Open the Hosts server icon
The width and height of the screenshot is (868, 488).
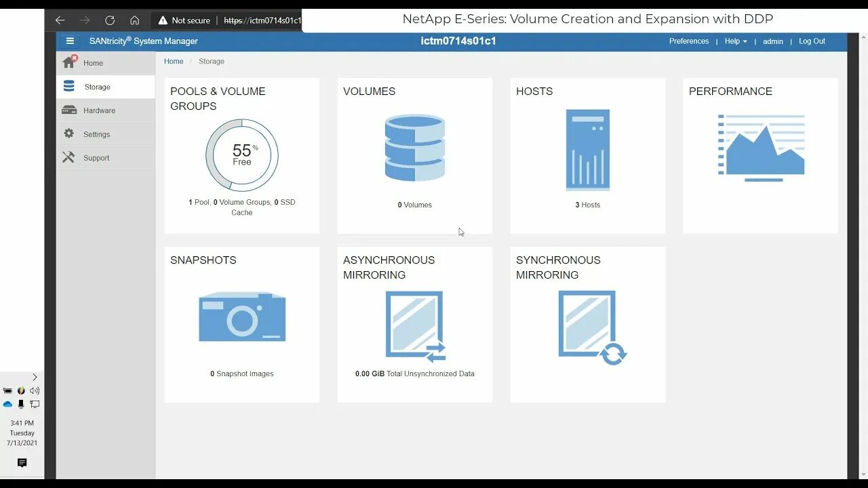[588, 150]
